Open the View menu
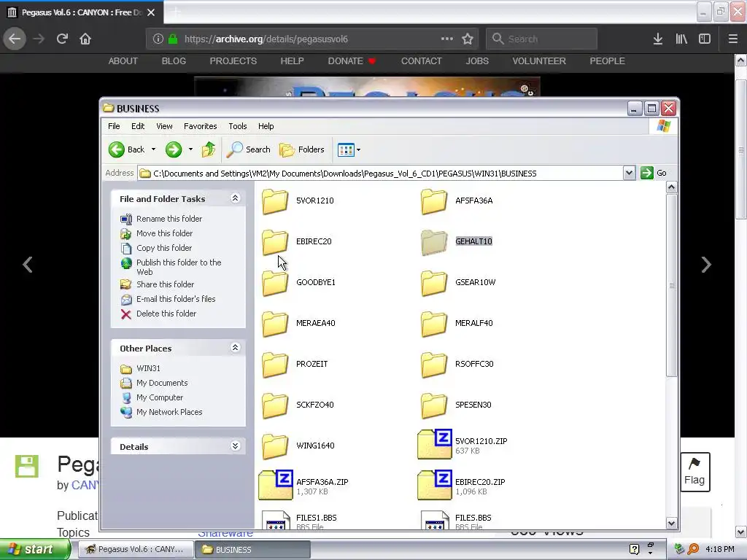The height and width of the screenshot is (560, 747). pos(164,126)
